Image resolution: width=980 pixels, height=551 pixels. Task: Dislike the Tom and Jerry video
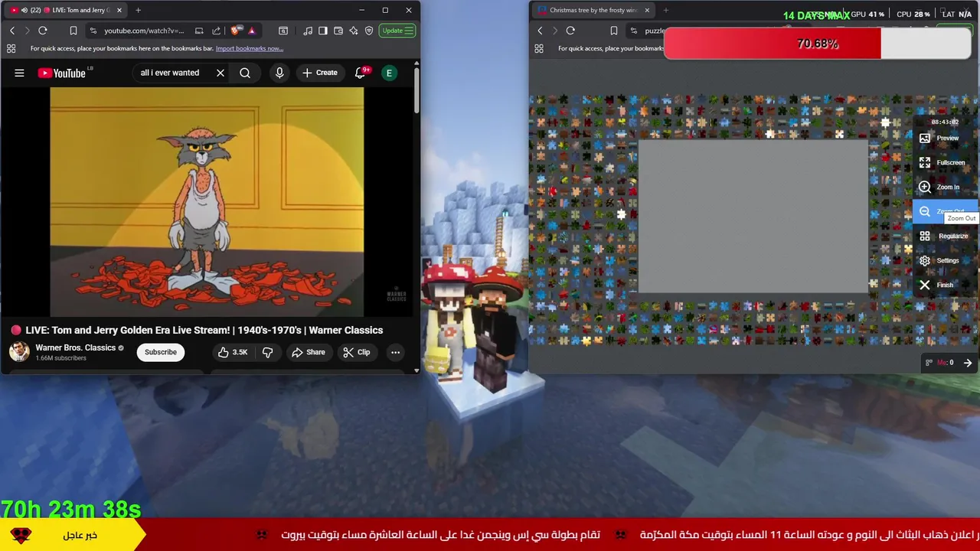(267, 352)
